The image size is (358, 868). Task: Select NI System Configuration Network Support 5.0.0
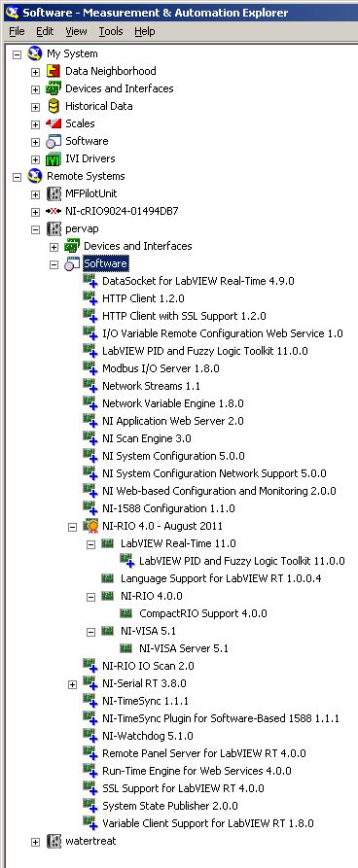(x=214, y=473)
